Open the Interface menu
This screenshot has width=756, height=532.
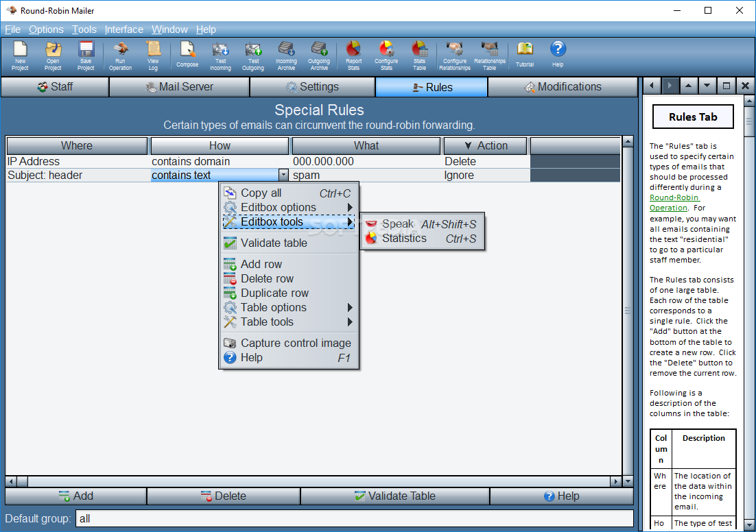click(x=124, y=29)
